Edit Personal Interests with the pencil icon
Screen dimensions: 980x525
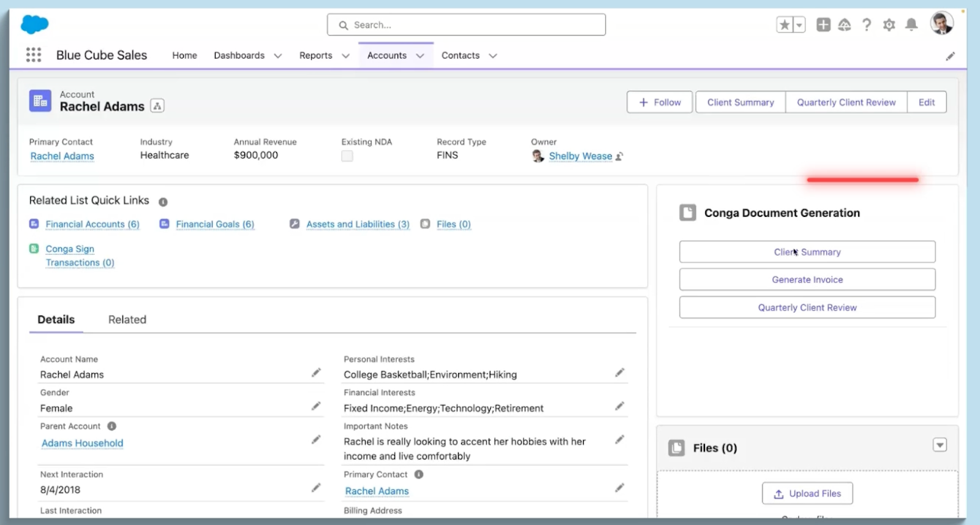[x=620, y=372]
